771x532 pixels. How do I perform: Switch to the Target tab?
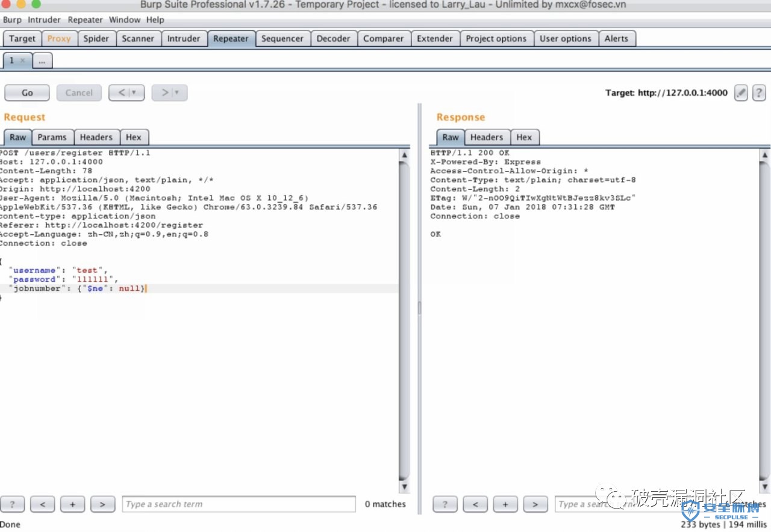pyautogui.click(x=22, y=39)
